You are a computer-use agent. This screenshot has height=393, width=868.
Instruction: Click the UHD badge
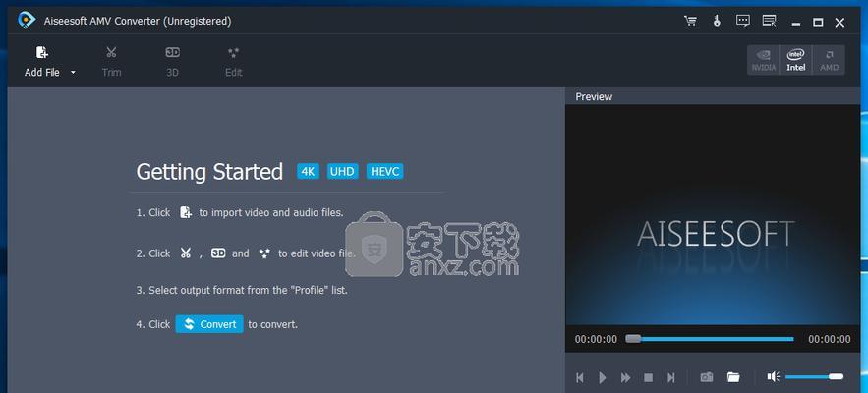pos(343,171)
